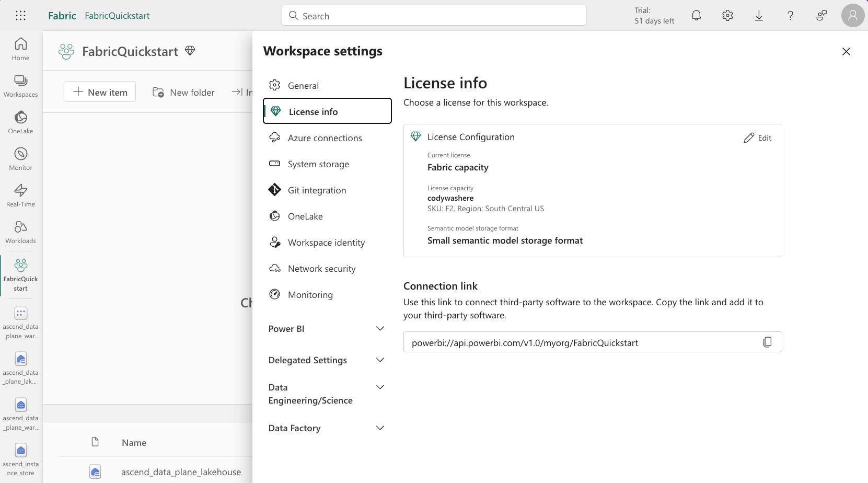Click into the Search box
The image size is (868, 483).
pos(434,16)
